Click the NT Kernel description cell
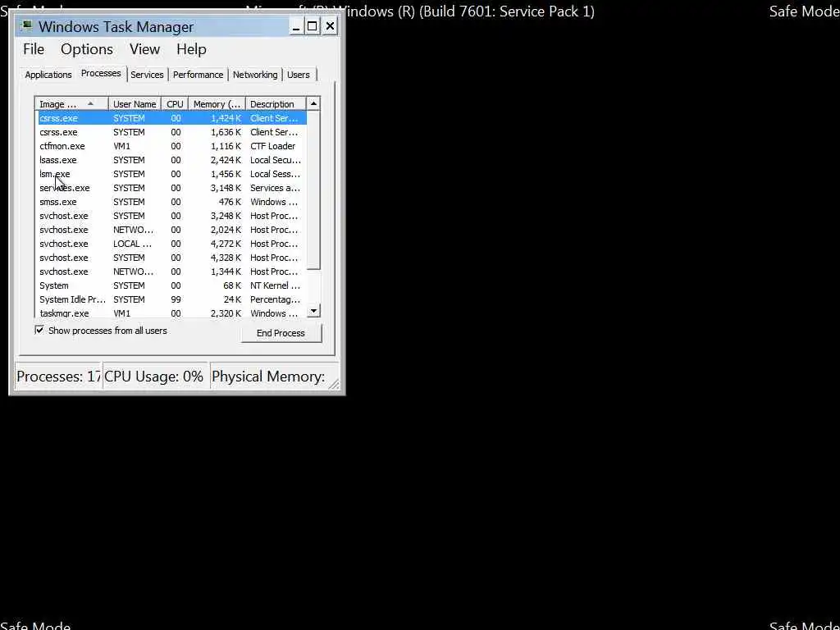Viewport: 840px width, 630px height. pos(276,285)
